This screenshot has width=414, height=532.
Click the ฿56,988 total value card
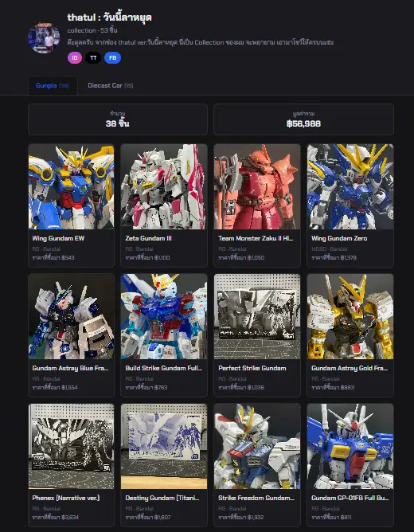[x=303, y=119]
